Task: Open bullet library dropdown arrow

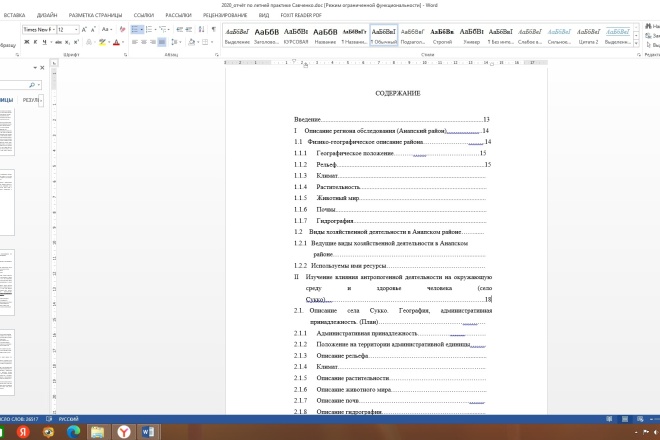Action: (x=141, y=29)
